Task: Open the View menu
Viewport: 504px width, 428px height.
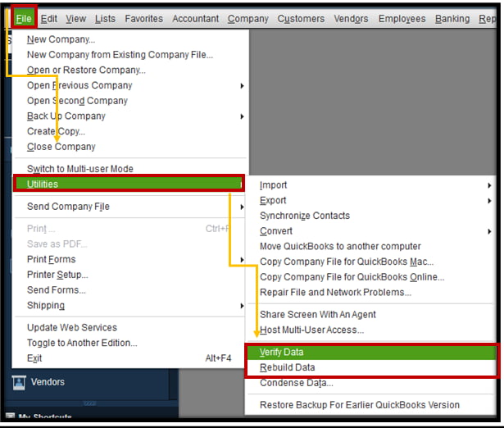Action: pos(76,19)
